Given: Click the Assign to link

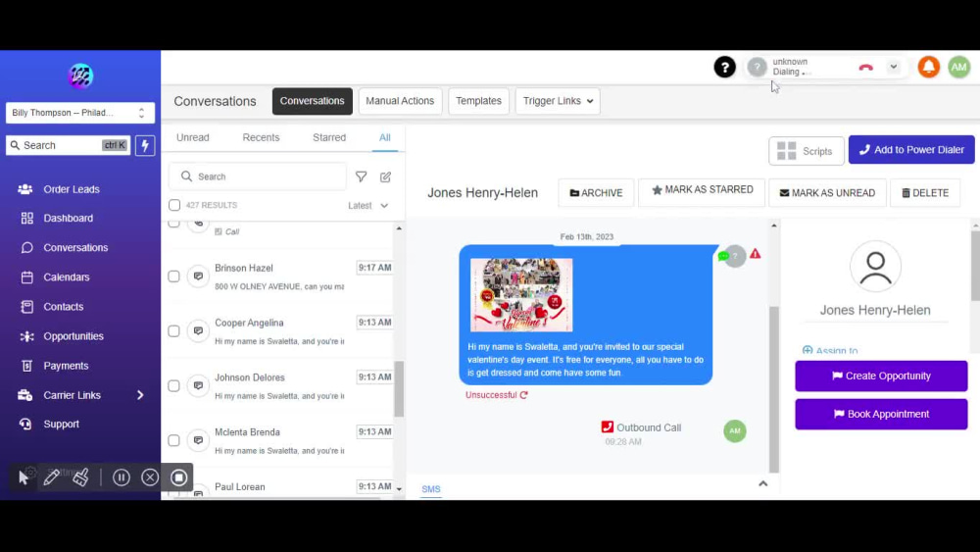Looking at the screenshot, I should pyautogui.click(x=830, y=350).
